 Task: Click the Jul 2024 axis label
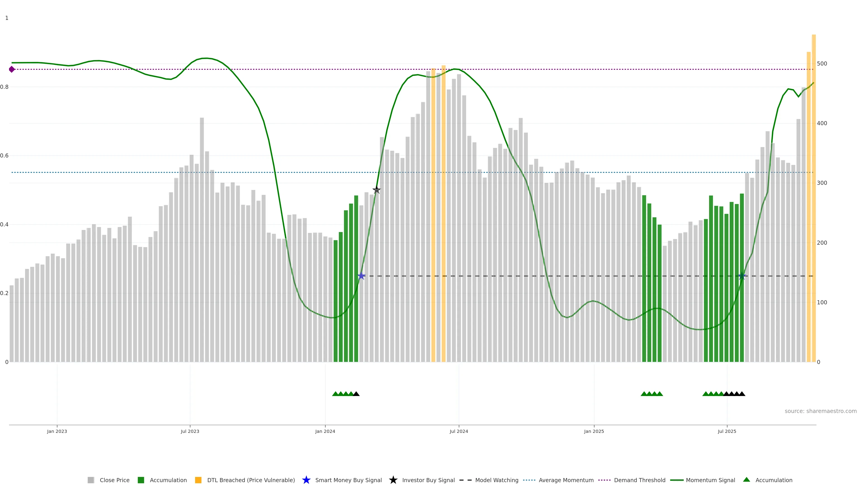tap(459, 432)
